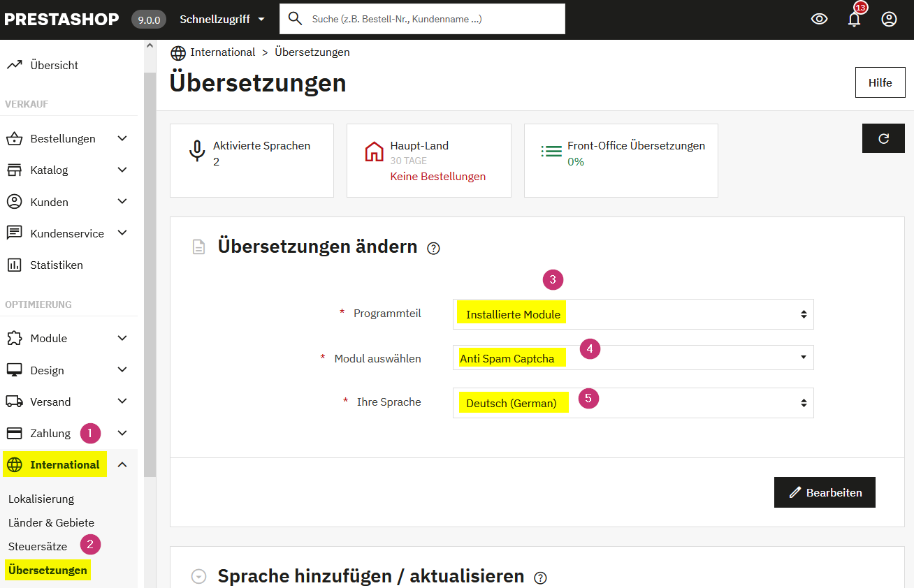The width and height of the screenshot is (914, 588).
Task: Click the refresh icon near Front-Office Übersetzungen
Action: (883, 138)
